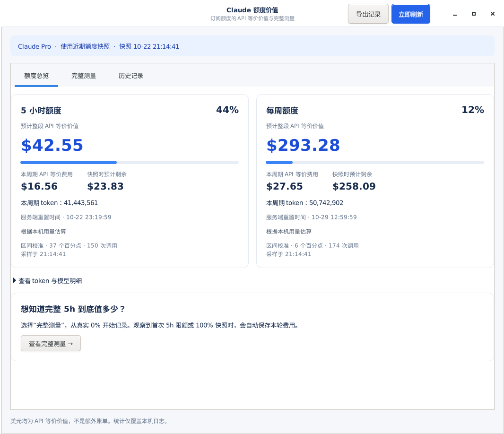Viewport: 504px width, 434px height.
Task: Select the $42.55 value
Action: 52,145
